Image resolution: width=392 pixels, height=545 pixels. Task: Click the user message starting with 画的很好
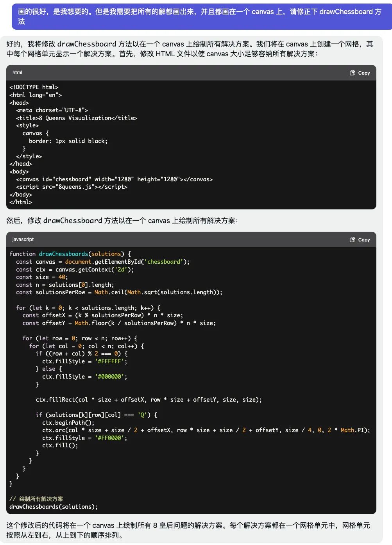click(x=202, y=16)
